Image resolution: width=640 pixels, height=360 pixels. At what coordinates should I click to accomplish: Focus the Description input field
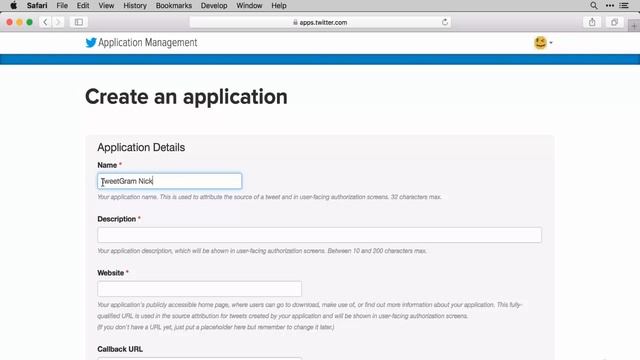[320, 235]
